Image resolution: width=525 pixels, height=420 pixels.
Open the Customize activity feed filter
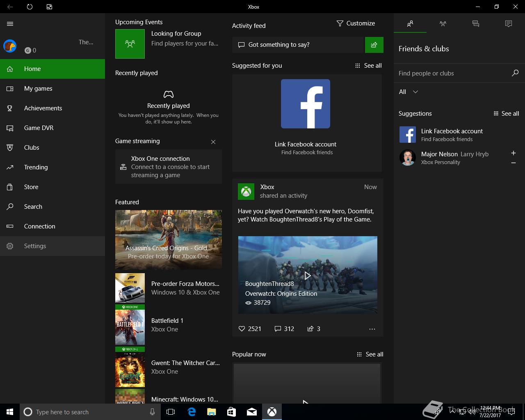pos(356,23)
